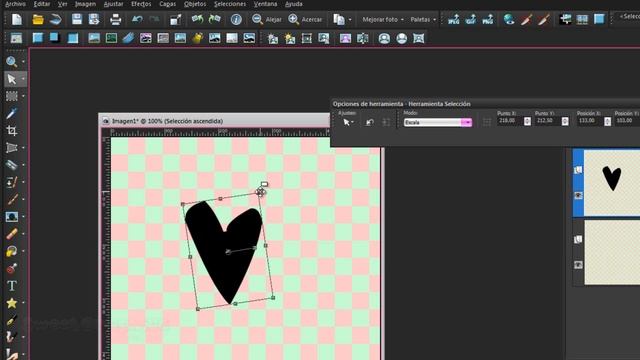640x360 pixels.
Task: Expand the paste icon dropdown arrow
Action: (350, 20)
